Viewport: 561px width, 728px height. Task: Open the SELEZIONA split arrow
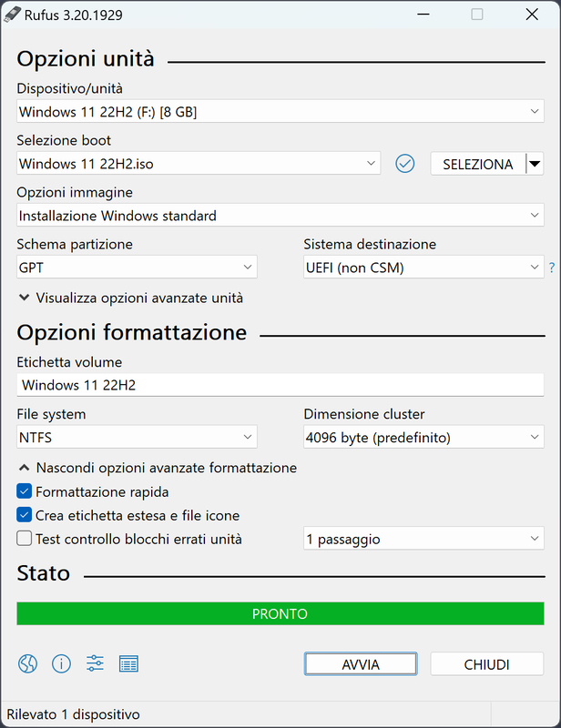point(535,164)
